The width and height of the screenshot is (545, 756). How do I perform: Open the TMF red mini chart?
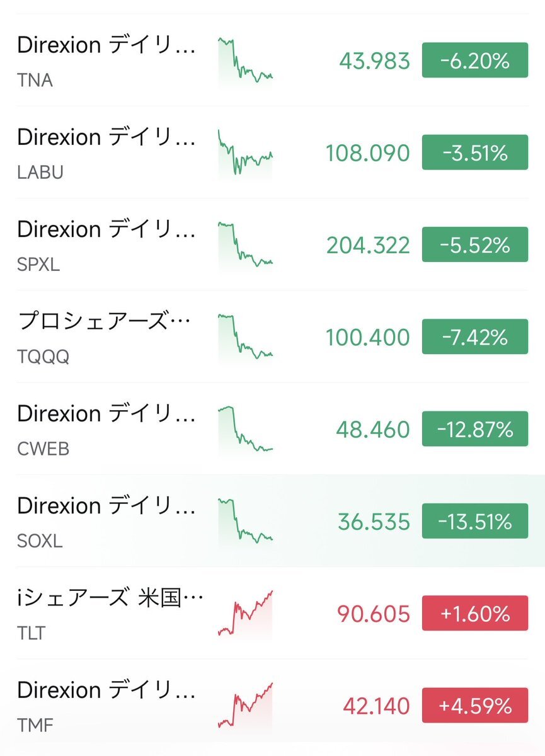[245, 706]
